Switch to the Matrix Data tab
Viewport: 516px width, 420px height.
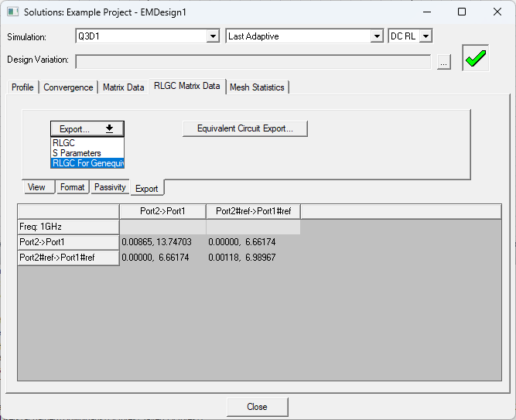click(123, 87)
